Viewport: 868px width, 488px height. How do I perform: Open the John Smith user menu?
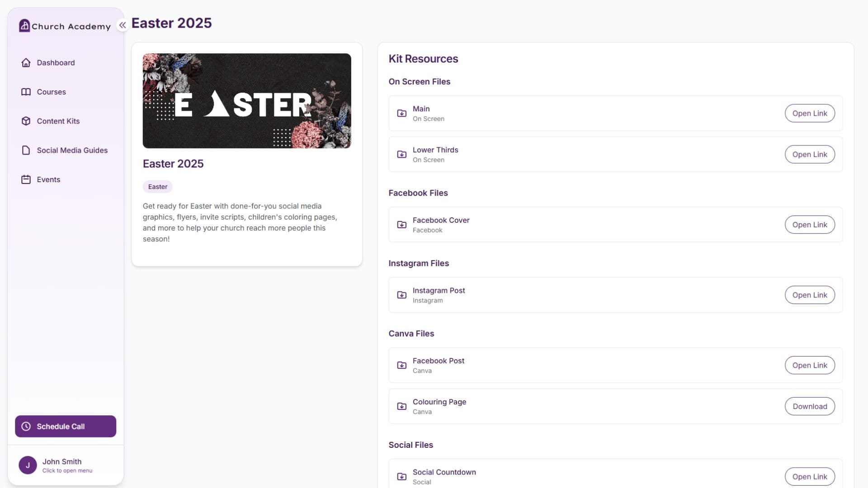tap(66, 465)
